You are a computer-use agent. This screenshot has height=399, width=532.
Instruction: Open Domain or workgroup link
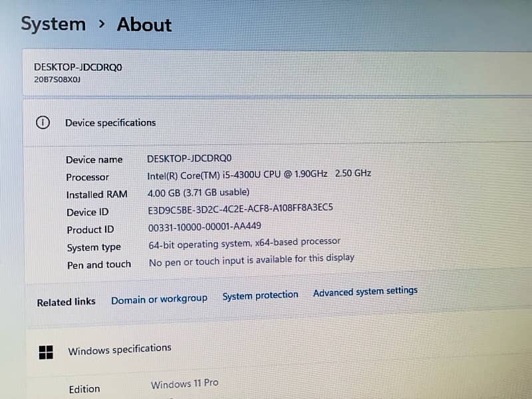pos(159,300)
